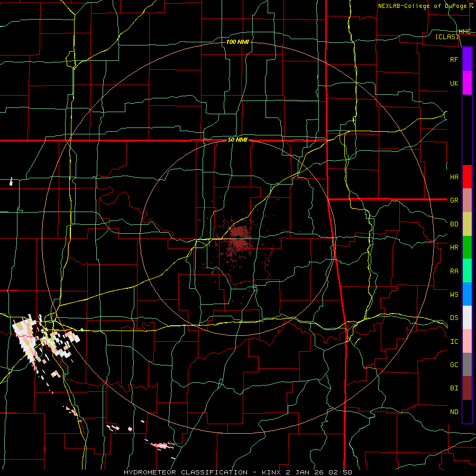Click the brown biological echo cluster at radar center
This screenshot has height=476, width=476.
(240, 239)
